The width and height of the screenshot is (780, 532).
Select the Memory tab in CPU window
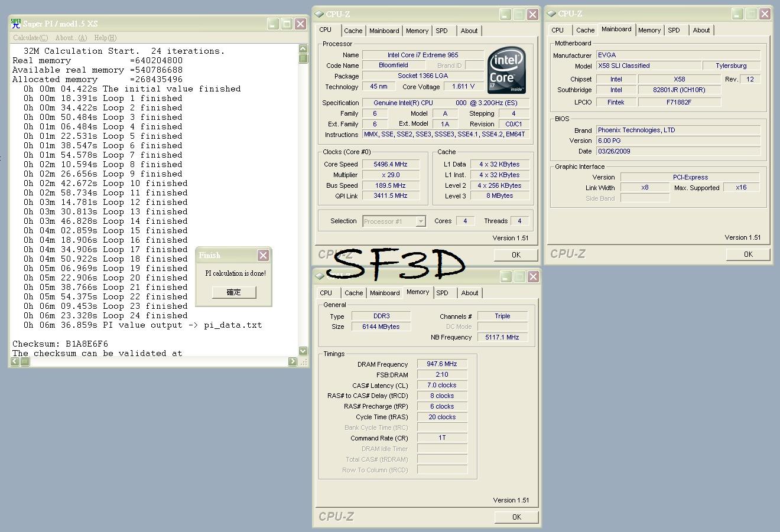(x=417, y=31)
